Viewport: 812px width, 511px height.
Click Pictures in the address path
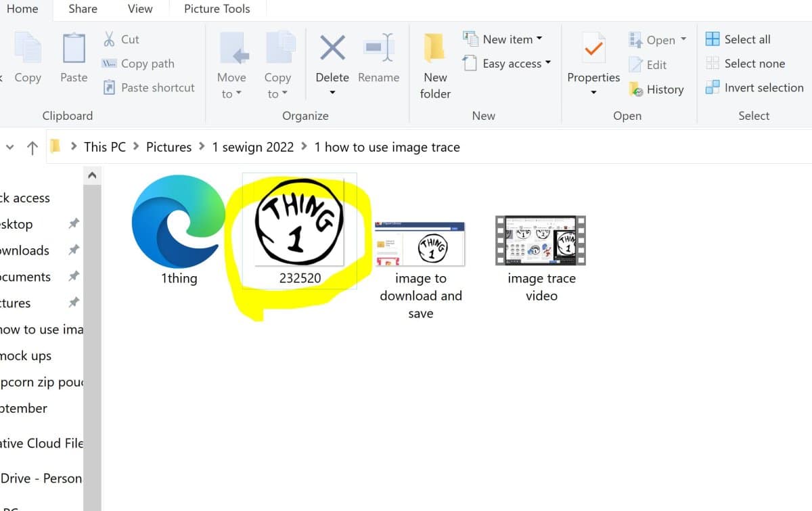pyautogui.click(x=168, y=147)
